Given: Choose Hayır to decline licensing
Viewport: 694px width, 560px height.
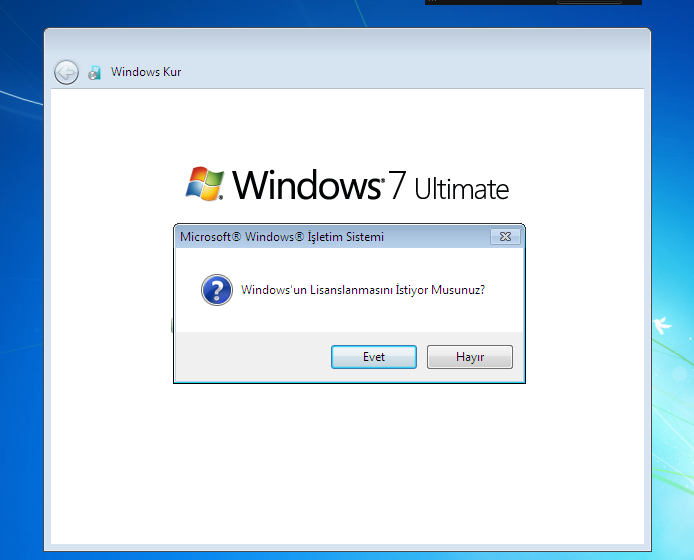Looking at the screenshot, I should 470,357.
